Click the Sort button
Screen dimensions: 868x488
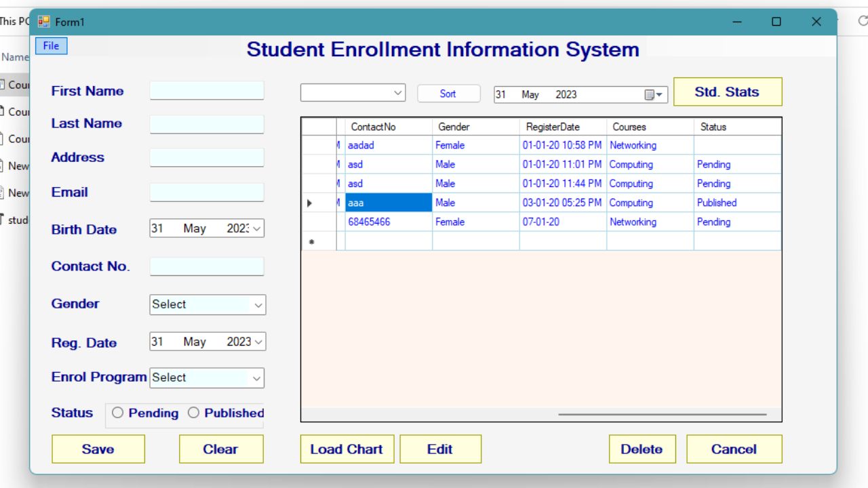[448, 94]
